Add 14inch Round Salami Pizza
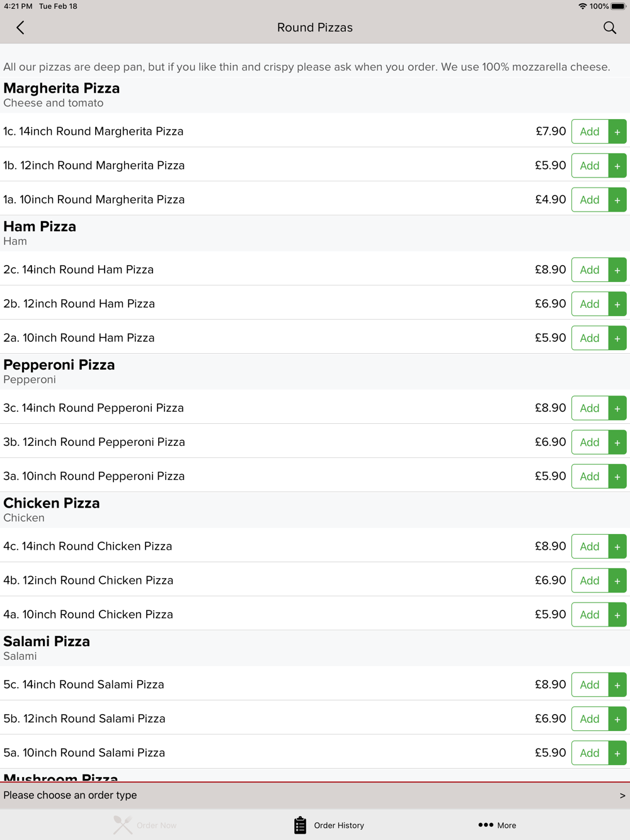630x840 pixels. (590, 684)
